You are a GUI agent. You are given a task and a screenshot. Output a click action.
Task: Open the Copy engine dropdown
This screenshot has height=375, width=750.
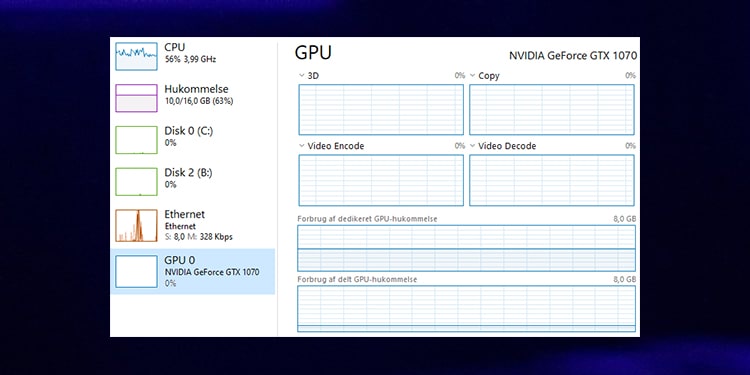click(x=473, y=76)
